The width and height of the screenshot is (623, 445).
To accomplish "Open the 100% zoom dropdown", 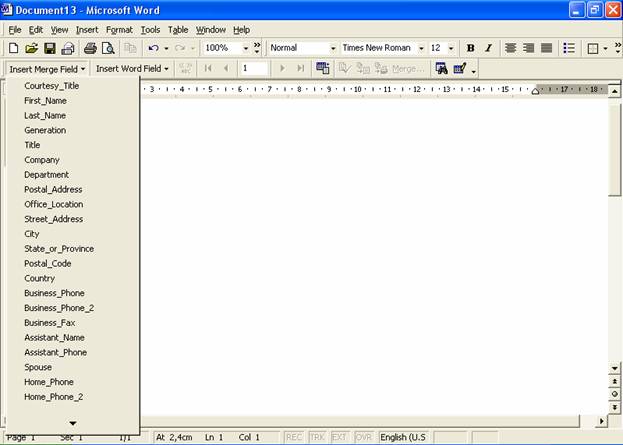I will pos(246,48).
